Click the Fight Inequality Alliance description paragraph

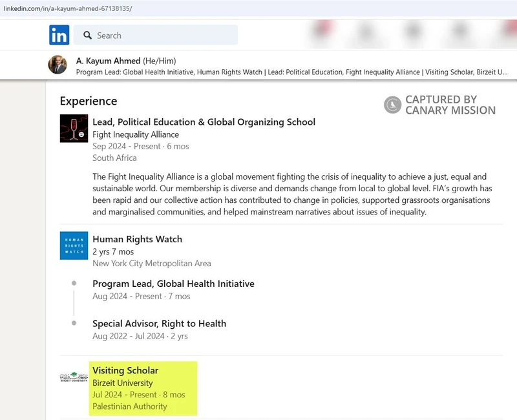click(292, 194)
